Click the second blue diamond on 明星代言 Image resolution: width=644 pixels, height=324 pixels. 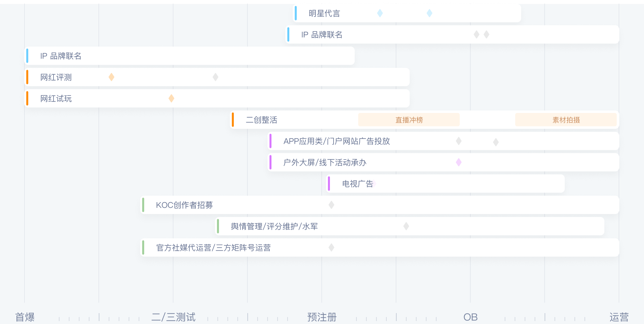[429, 13]
